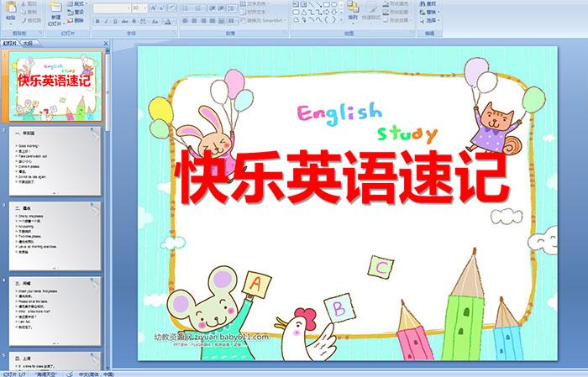Select the oval shape in shapes gallery
Screen dimensions: 588x377
tap(333, 4)
